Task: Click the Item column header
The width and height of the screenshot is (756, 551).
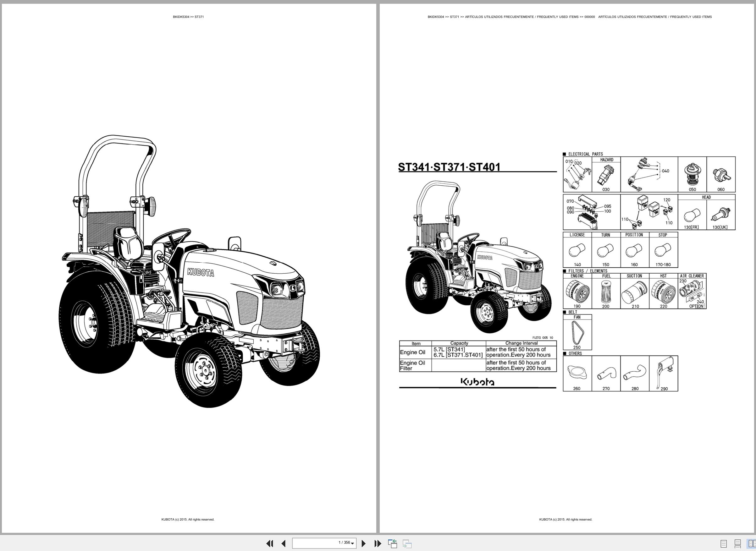Action: point(416,344)
